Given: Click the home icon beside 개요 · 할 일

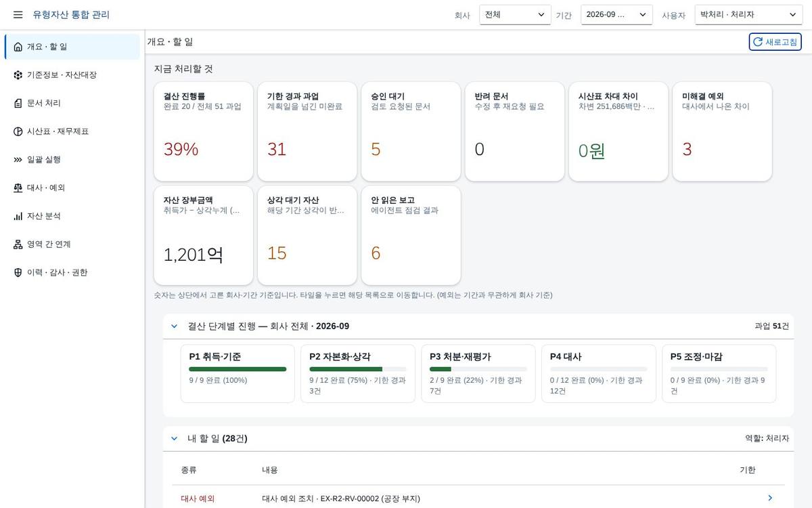Looking at the screenshot, I should 18,47.
